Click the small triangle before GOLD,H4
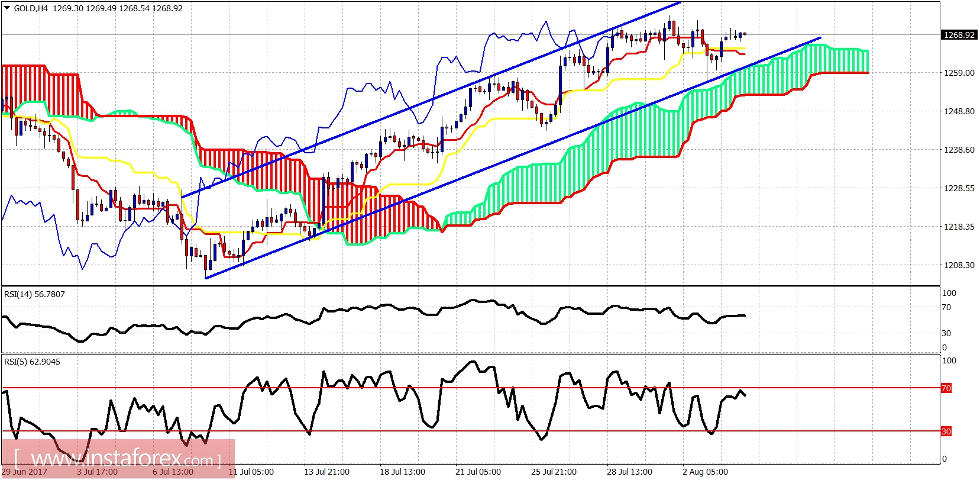The width and height of the screenshot is (980, 480). point(7,8)
